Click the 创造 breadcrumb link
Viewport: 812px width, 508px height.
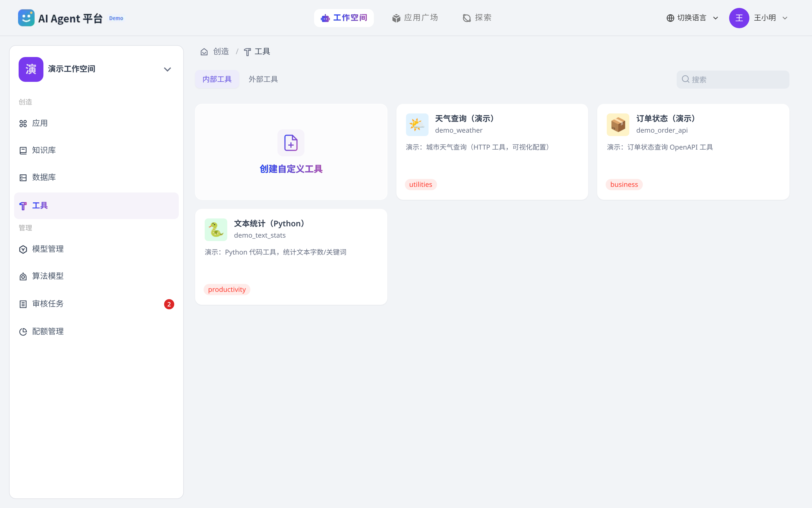[221, 51]
